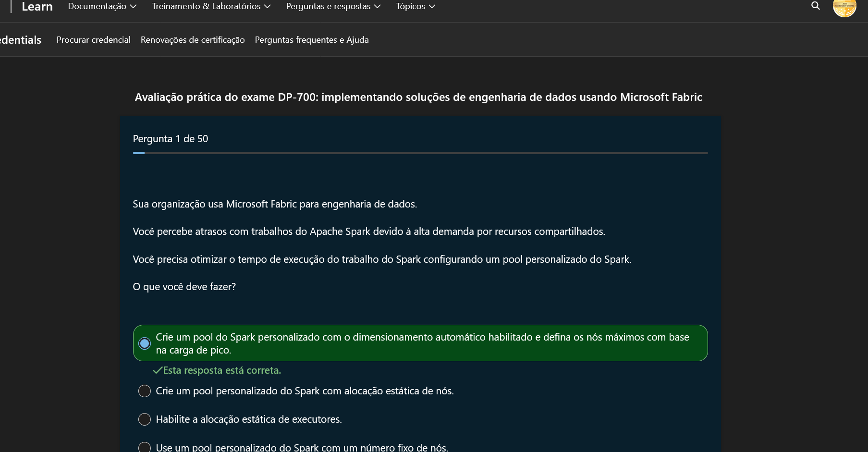Select the fixed number of nodes option
The height and width of the screenshot is (452, 868).
click(293, 447)
